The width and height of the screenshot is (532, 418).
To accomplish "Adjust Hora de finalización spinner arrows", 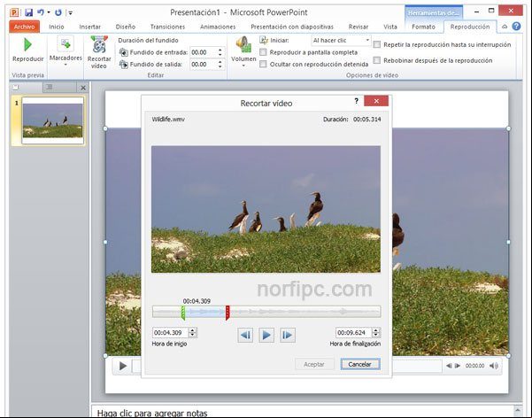I will pos(375,332).
